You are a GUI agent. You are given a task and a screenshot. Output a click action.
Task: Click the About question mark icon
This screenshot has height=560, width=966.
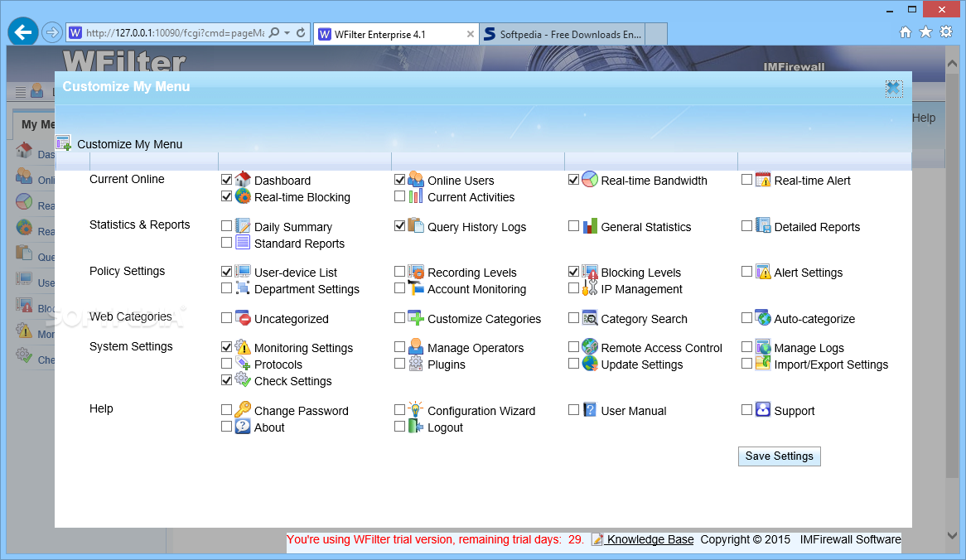tap(243, 426)
